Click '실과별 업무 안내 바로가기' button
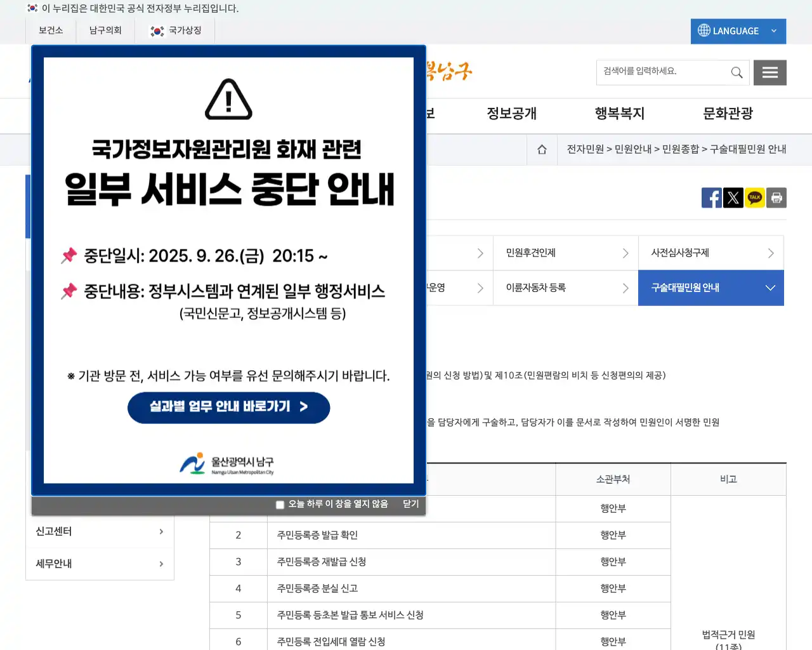This screenshot has height=650, width=812. pyautogui.click(x=229, y=408)
